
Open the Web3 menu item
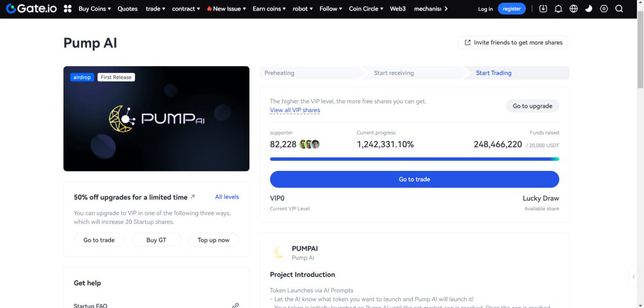(x=398, y=9)
